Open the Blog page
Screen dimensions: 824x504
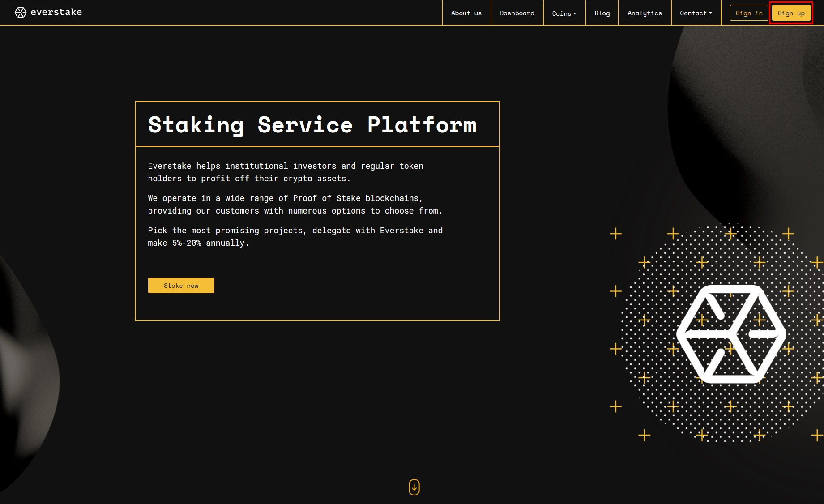pos(602,13)
